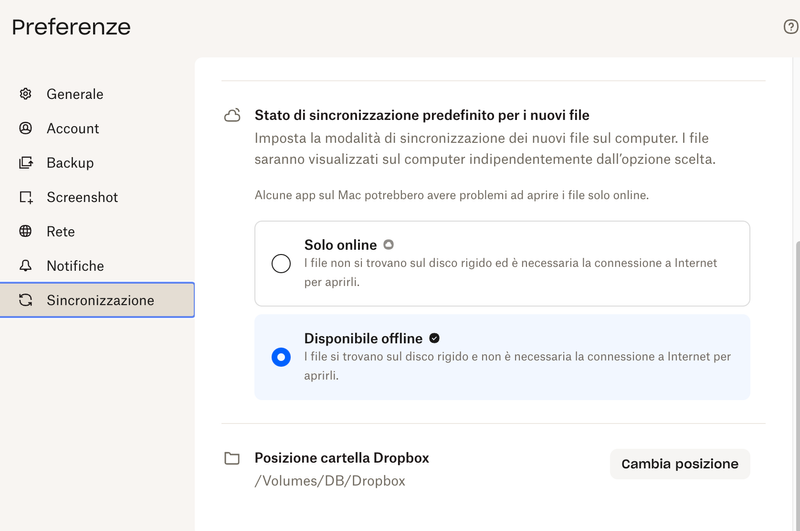The width and height of the screenshot is (800, 531).
Task: Select the Disponibile offline radio button
Action: tap(281, 357)
